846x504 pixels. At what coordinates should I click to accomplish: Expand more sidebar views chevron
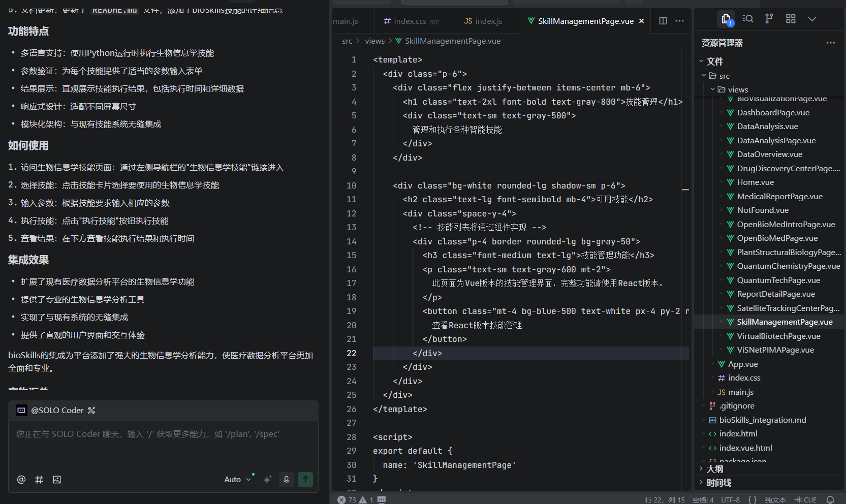tap(812, 19)
